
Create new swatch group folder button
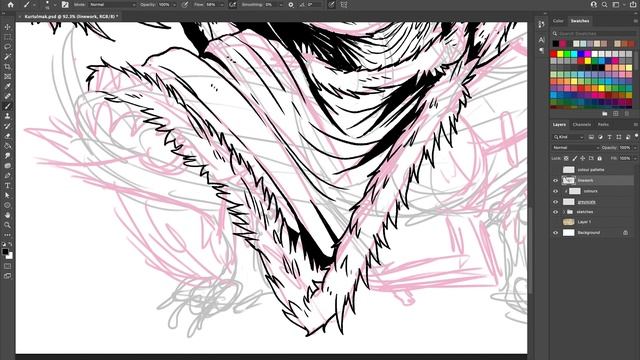[x=605, y=113]
